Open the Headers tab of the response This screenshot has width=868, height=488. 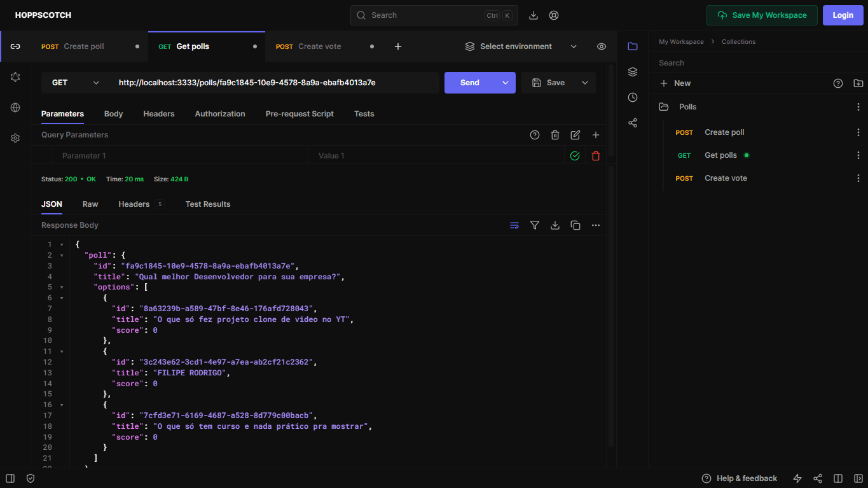coord(134,204)
